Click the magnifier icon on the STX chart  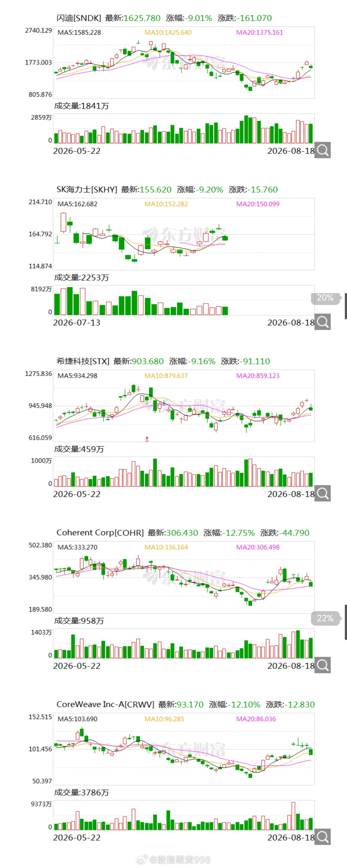(322, 493)
